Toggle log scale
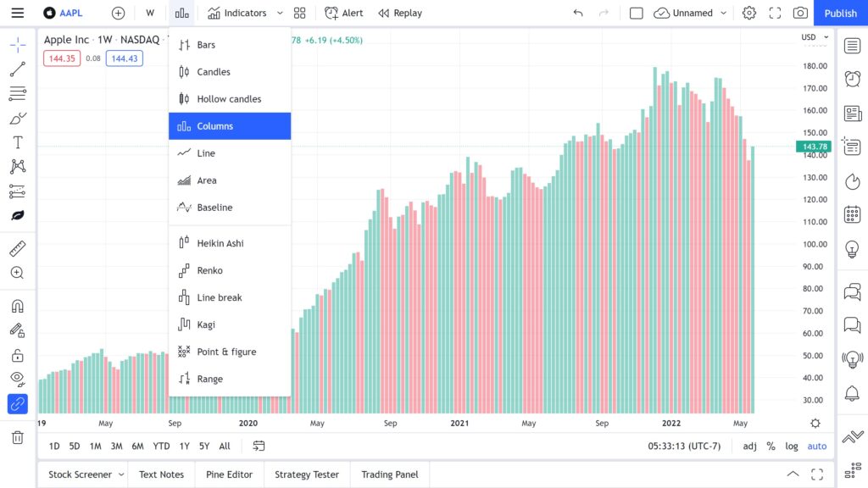The image size is (868, 488). (x=792, y=446)
